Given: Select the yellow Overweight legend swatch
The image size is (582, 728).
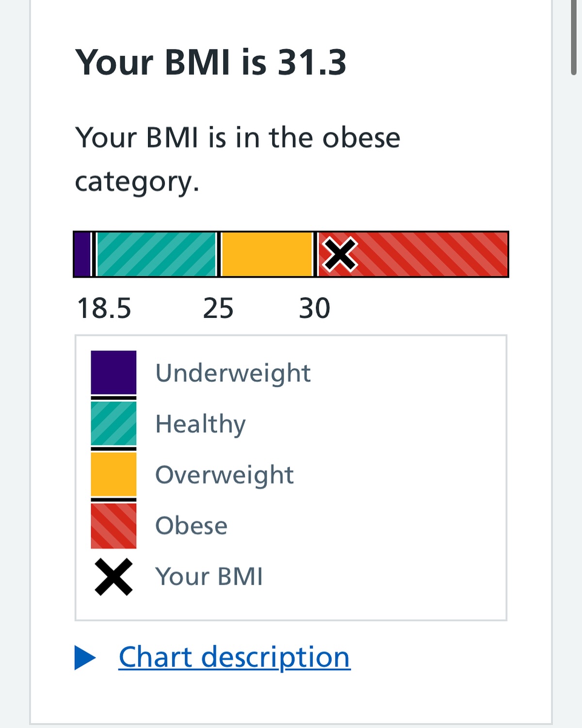Looking at the screenshot, I should pos(113,474).
